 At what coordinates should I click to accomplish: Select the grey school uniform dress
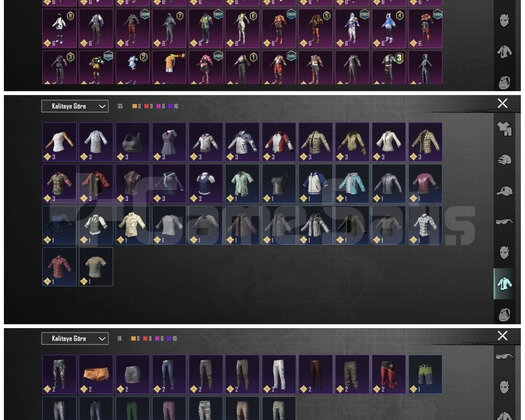point(169,142)
